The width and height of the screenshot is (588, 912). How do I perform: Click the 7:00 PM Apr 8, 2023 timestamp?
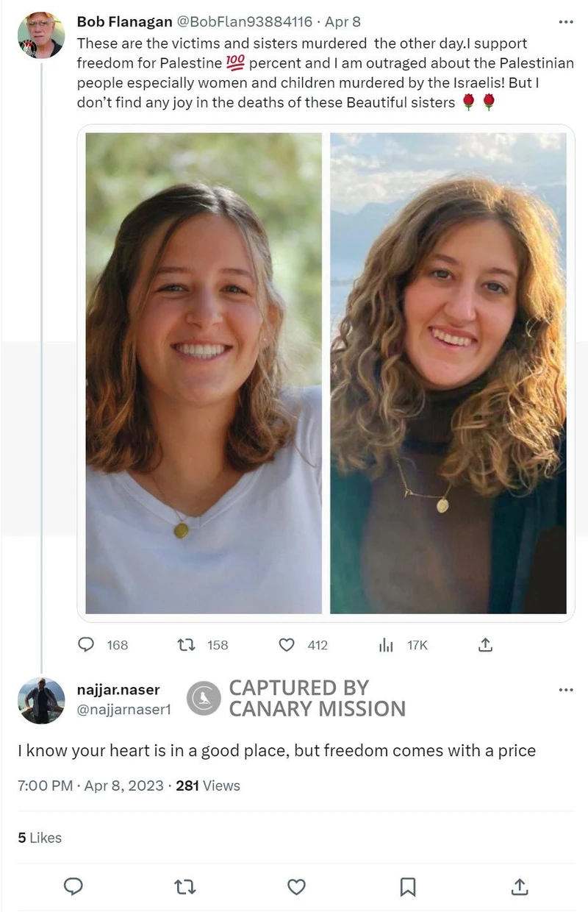(90, 785)
